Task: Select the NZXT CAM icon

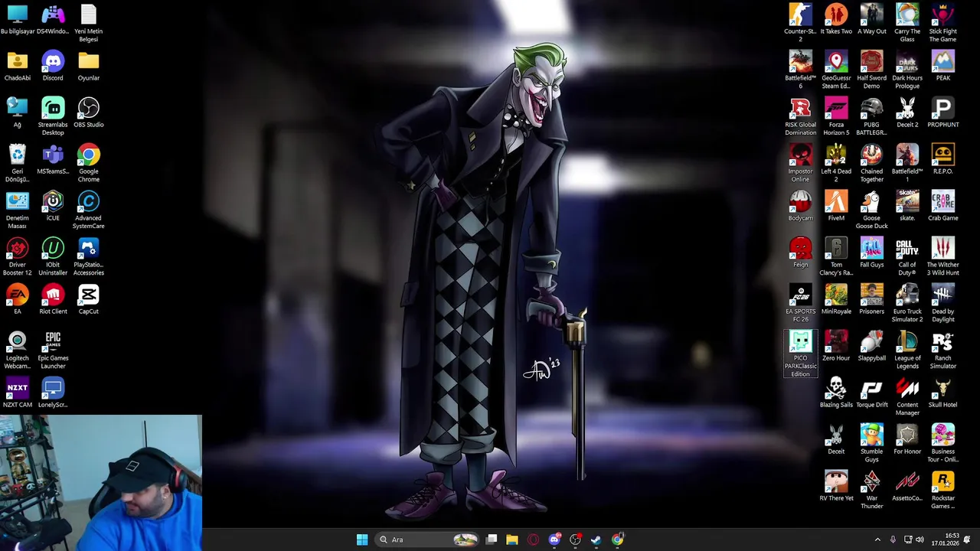Action: pos(18,393)
